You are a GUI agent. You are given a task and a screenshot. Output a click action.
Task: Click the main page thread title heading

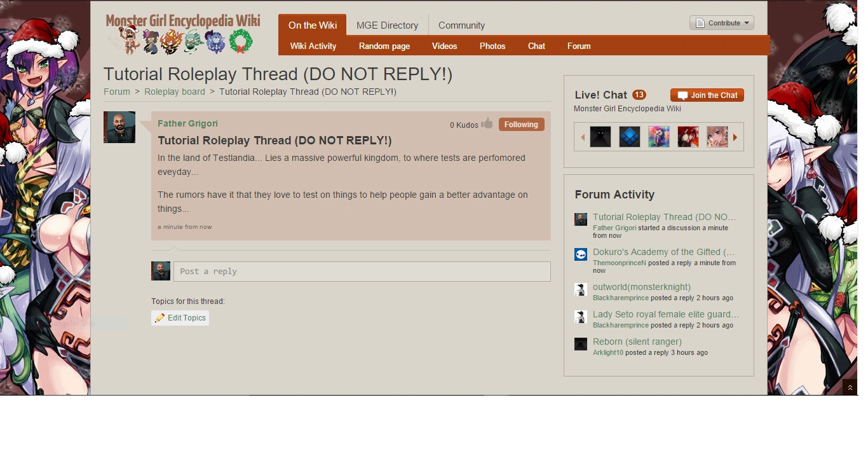click(x=278, y=74)
